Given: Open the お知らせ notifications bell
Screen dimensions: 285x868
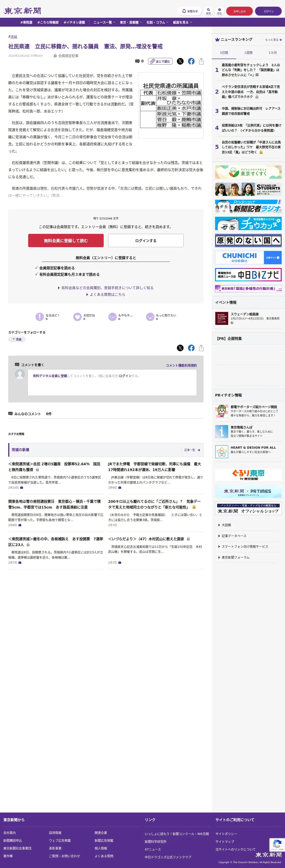Looking at the screenshot, I should point(190,11).
